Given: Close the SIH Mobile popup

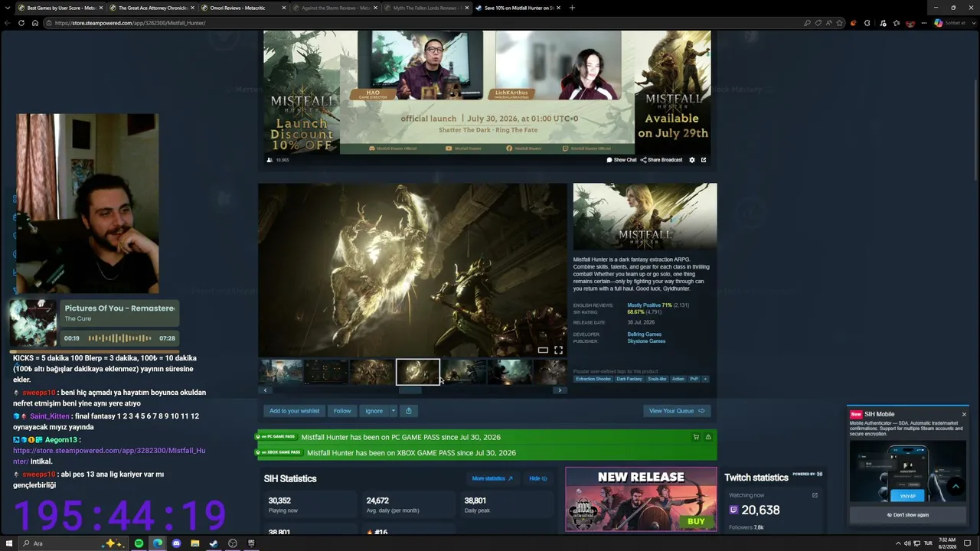Looking at the screenshot, I should click(964, 414).
